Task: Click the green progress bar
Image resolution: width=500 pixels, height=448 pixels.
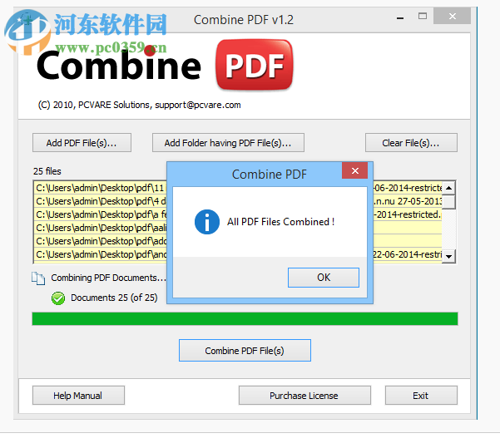Action: (x=245, y=318)
